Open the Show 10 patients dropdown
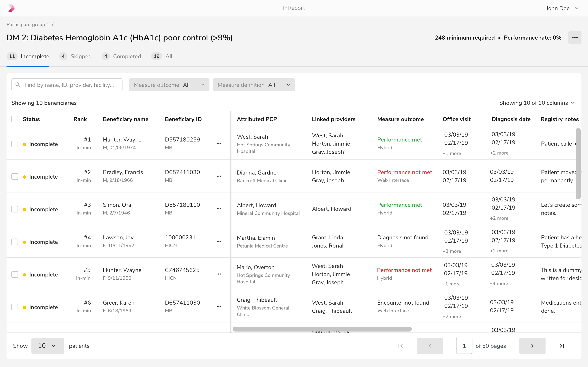The height and width of the screenshot is (367, 588). [47, 346]
